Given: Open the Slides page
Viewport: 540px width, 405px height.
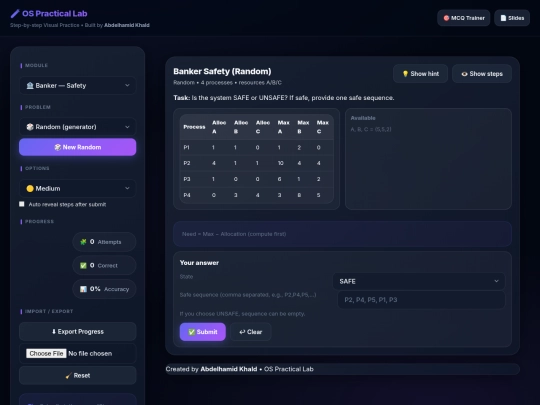Looking at the screenshot, I should coord(512,18).
